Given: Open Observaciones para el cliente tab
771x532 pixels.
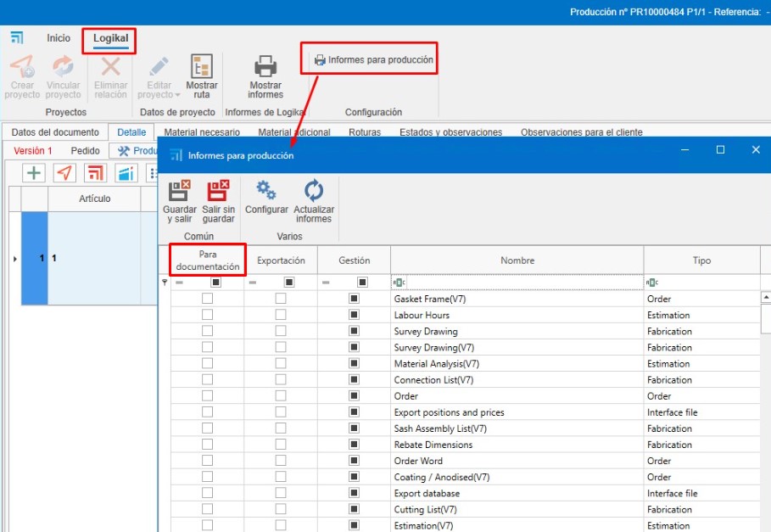Looking at the screenshot, I should click(582, 132).
